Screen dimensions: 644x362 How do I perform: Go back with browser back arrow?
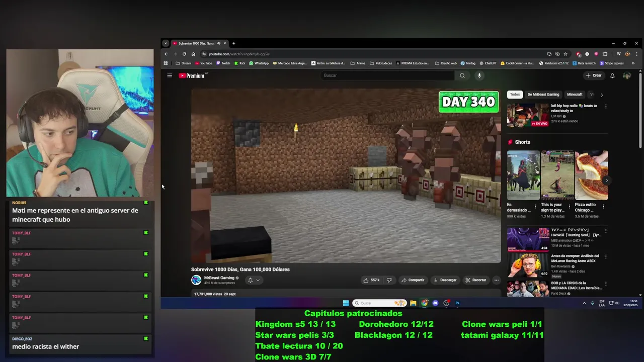(x=166, y=54)
